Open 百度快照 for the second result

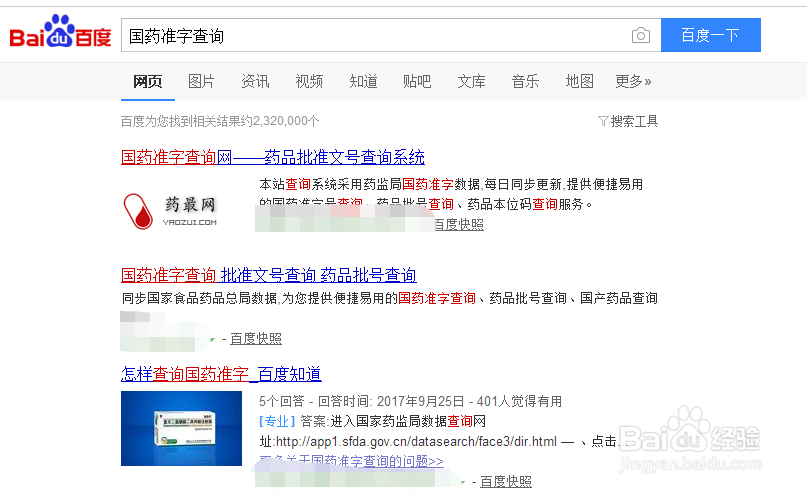click(256, 339)
